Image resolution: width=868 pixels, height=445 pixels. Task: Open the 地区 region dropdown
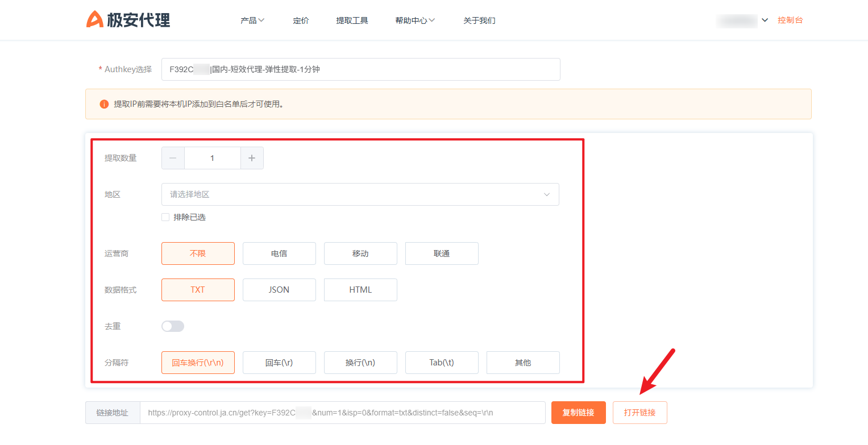pyautogui.click(x=360, y=194)
